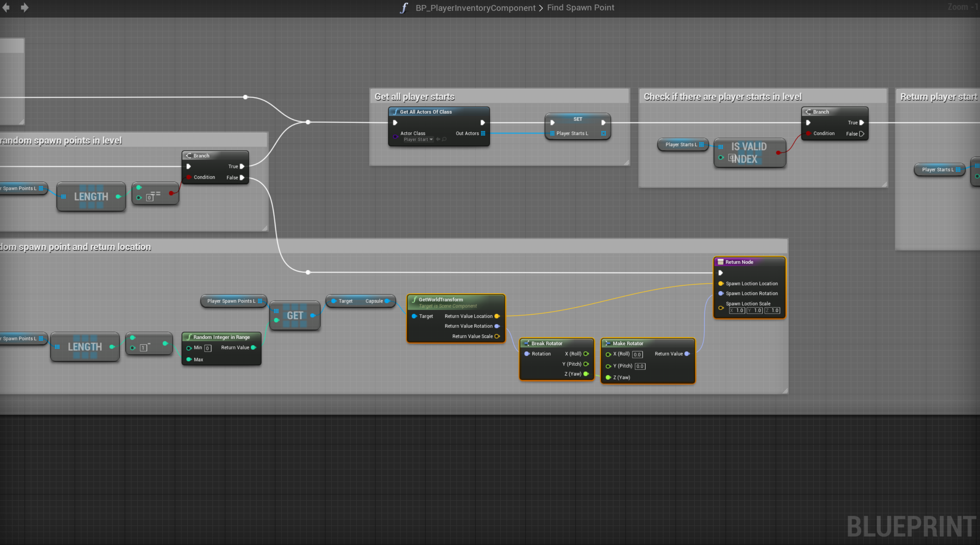The image size is (980, 545).
Task: Click the SET Player Starts L node
Action: point(577,119)
